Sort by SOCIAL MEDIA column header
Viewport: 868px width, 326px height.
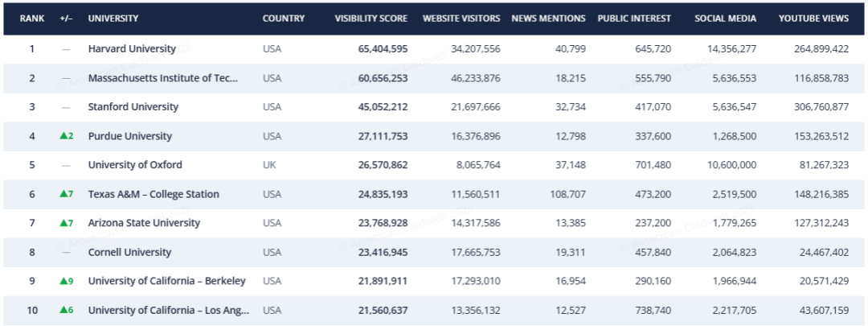click(725, 19)
